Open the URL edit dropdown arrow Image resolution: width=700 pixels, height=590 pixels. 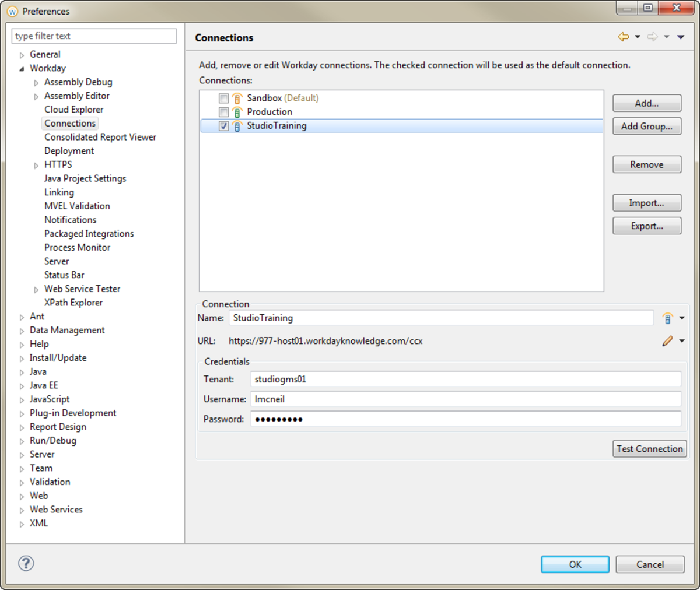pos(682,341)
